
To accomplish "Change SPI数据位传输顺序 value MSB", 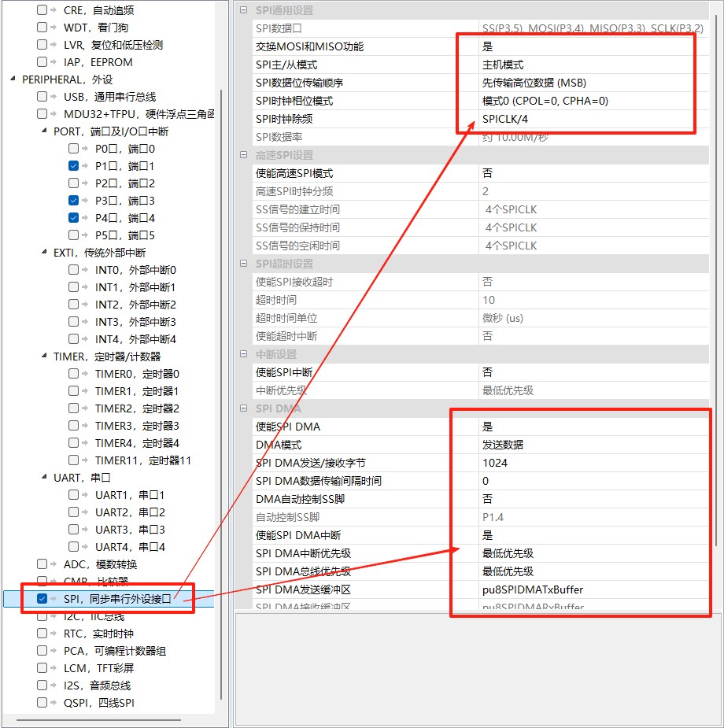I will [593, 83].
